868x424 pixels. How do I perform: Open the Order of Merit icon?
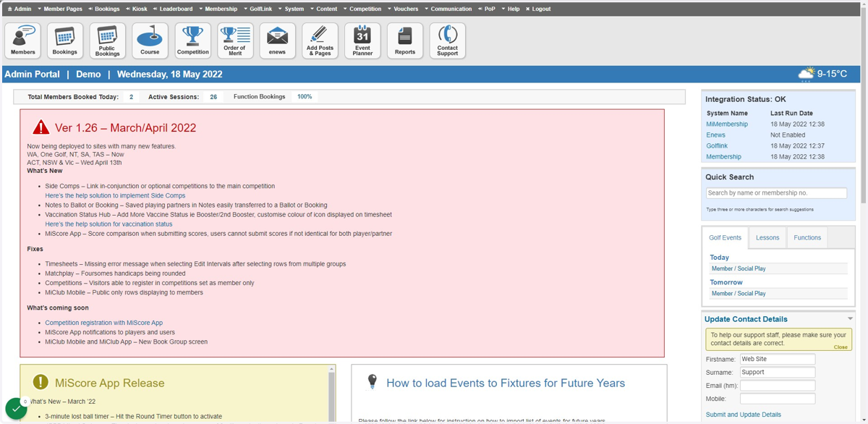pos(235,41)
